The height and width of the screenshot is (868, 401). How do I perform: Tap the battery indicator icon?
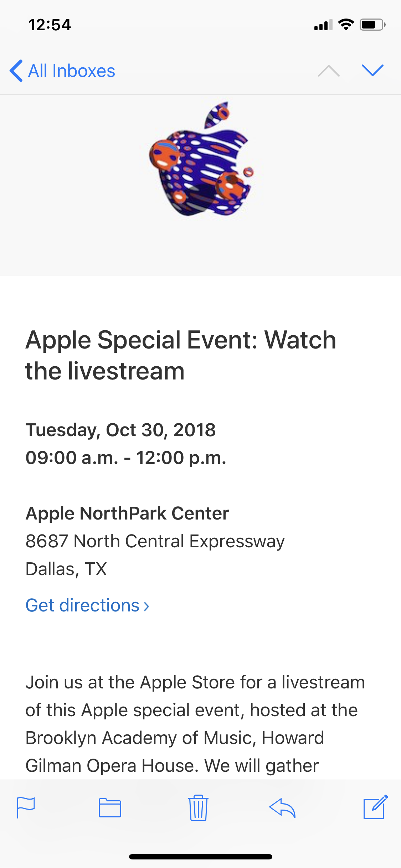[372, 25]
